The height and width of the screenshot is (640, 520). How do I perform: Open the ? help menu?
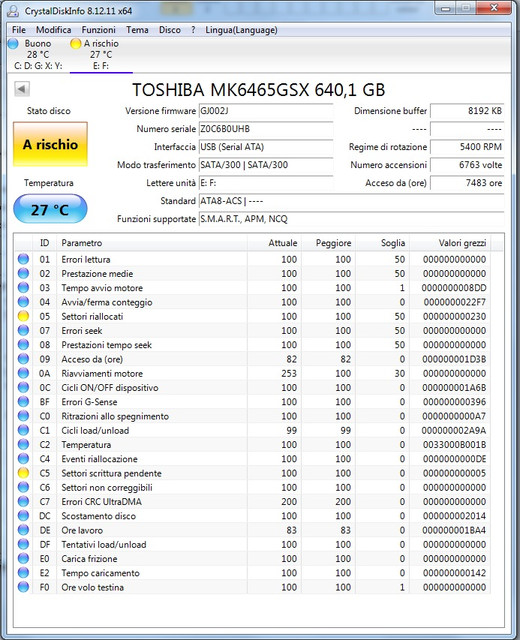point(193,30)
